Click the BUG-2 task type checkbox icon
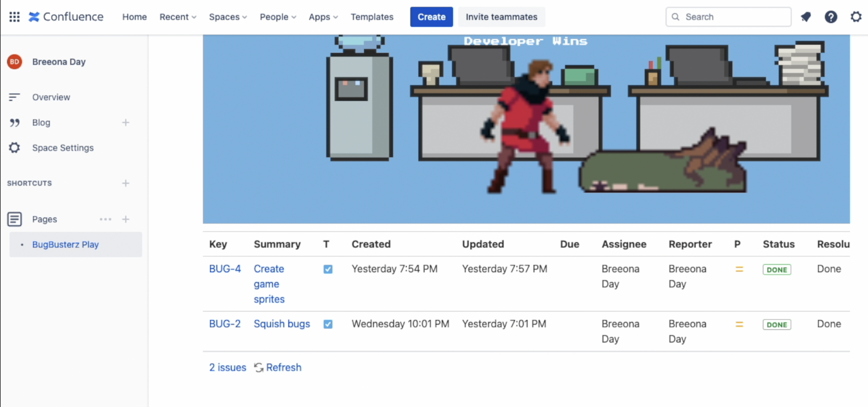The width and height of the screenshot is (868, 407). click(x=328, y=324)
